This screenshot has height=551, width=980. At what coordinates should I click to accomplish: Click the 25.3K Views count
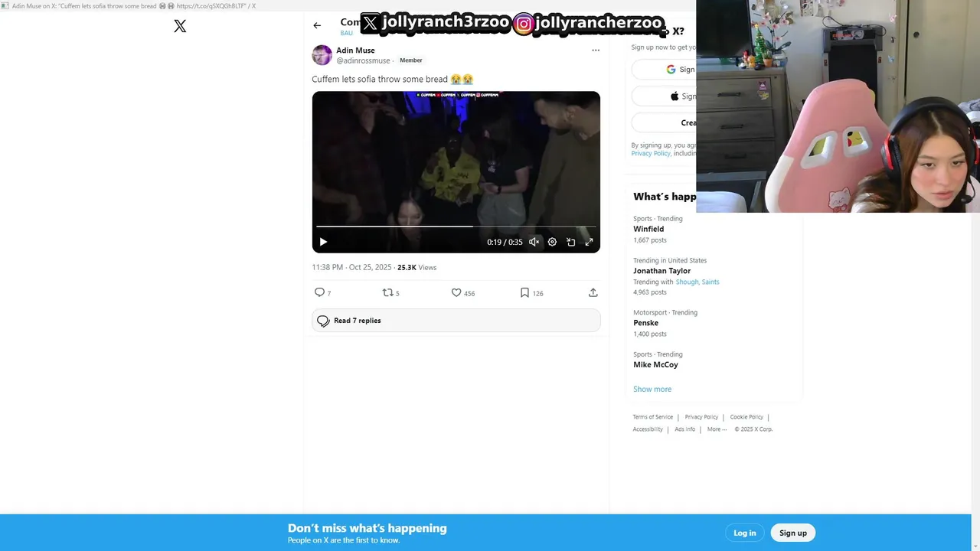[416, 267]
